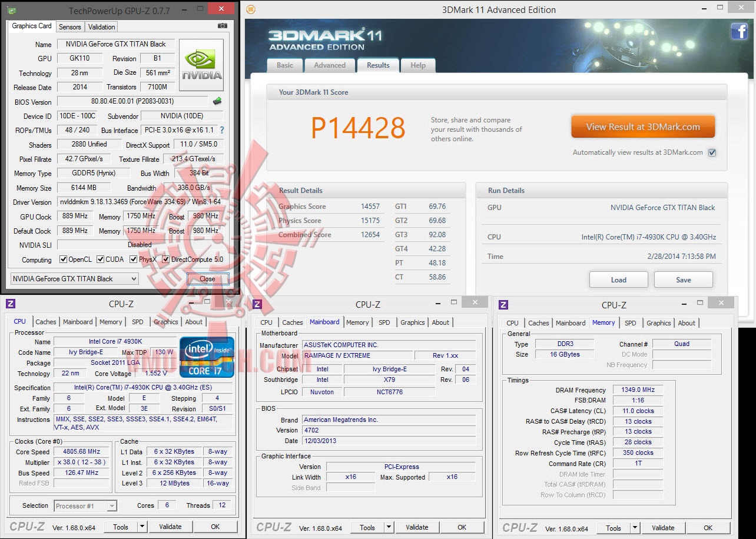Expand the Tools arrow in the CPU-Z Mainboard window

[388, 527]
